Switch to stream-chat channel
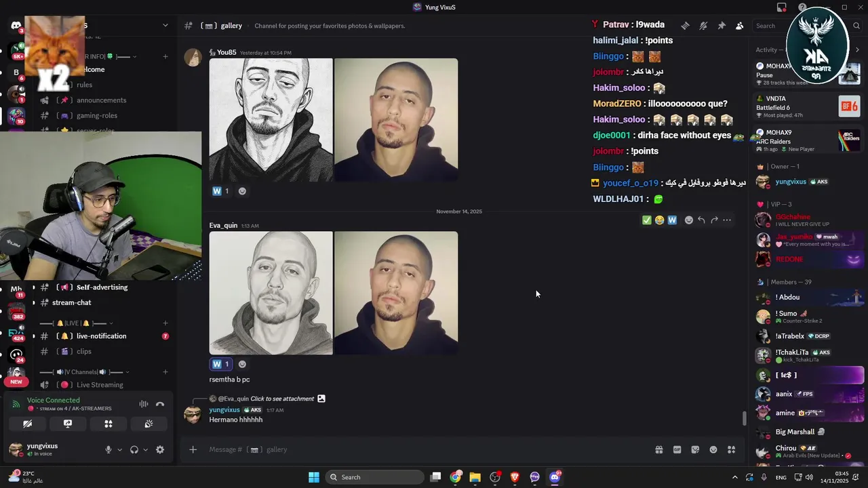868x488 pixels. tap(102, 303)
